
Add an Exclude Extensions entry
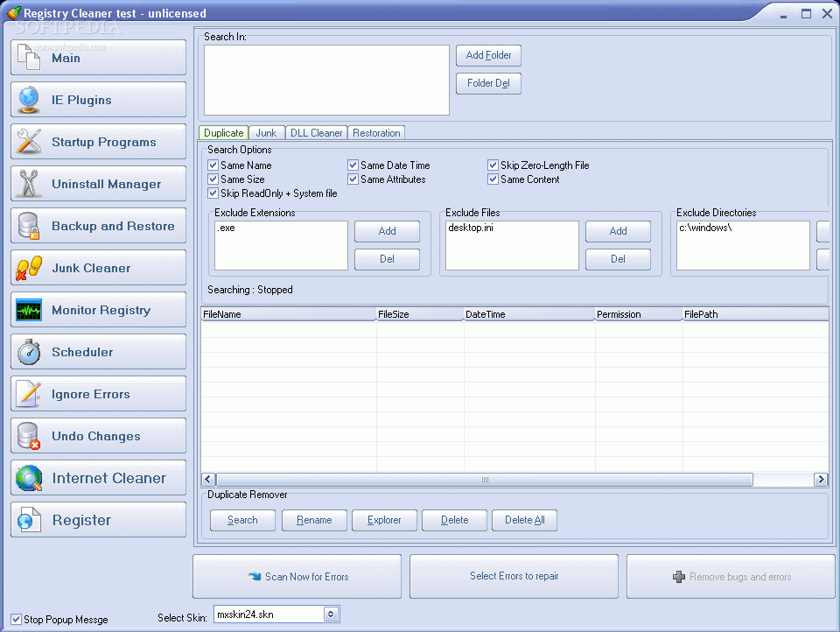click(388, 231)
